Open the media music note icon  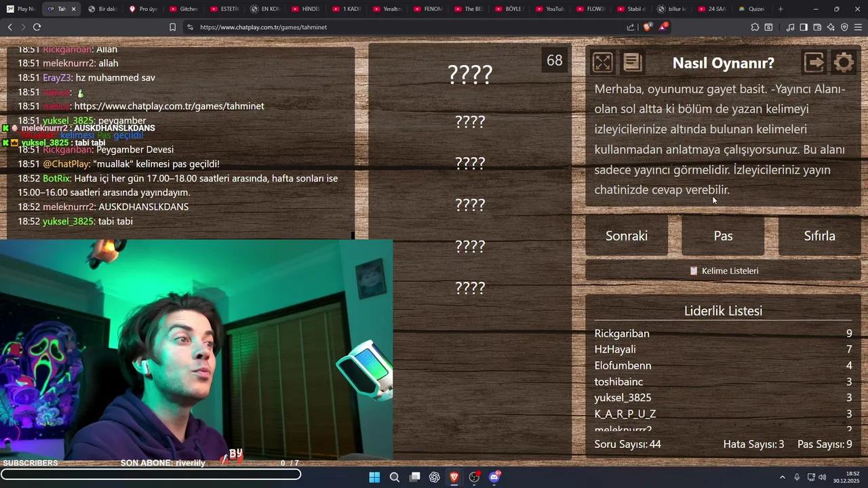click(x=790, y=27)
